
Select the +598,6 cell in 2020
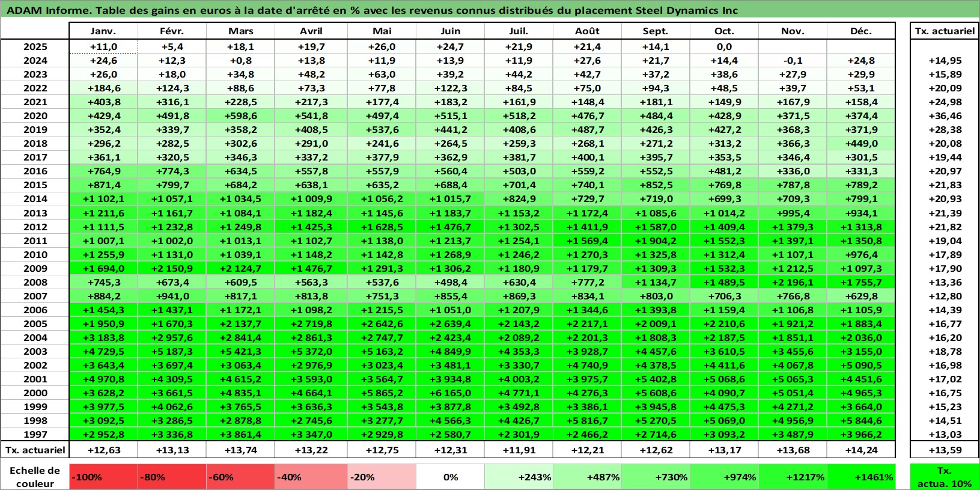tap(240, 115)
